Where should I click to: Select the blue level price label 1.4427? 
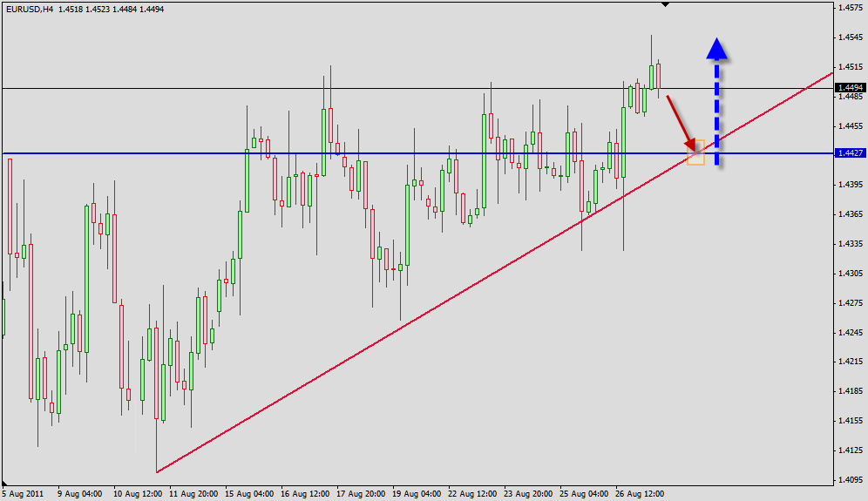pyautogui.click(x=851, y=153)
